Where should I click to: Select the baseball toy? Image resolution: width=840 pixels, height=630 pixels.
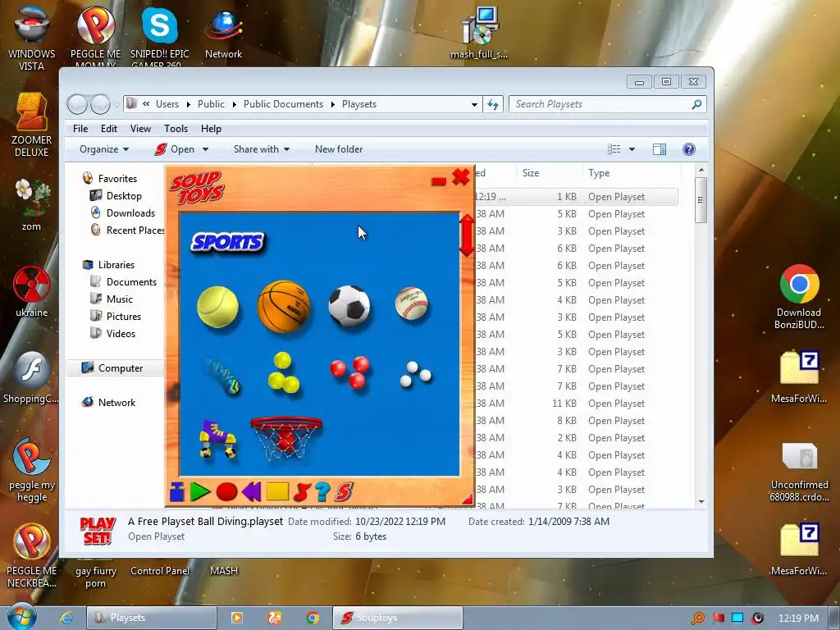point(412,304)
